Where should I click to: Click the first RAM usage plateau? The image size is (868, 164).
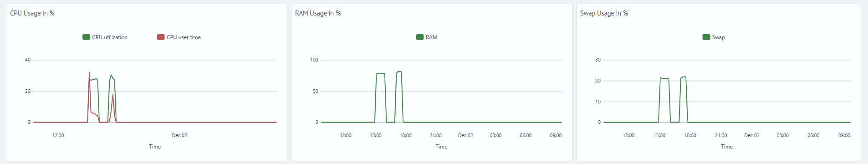pyautogui.click(x=380, y=74)
